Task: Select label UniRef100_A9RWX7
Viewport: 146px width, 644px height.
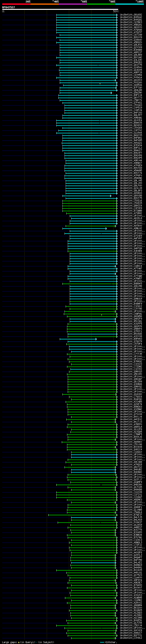Action: (x=131, y=163)
